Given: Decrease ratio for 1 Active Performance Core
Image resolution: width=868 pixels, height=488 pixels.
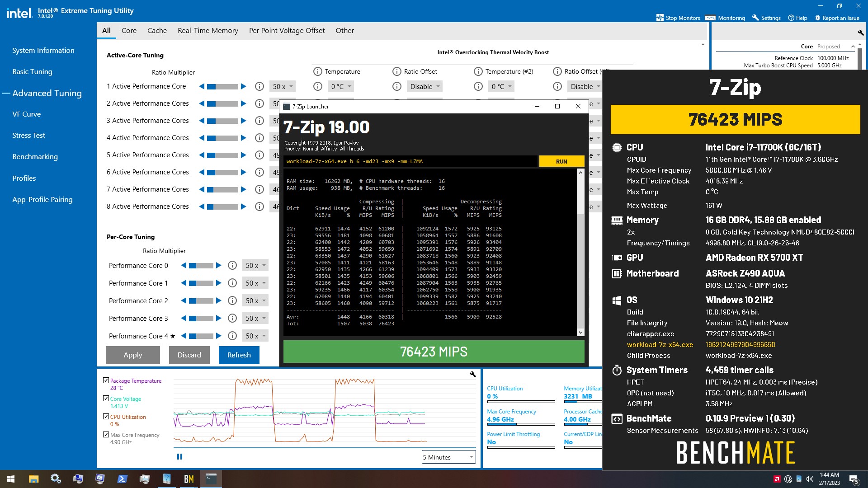Looking at the screenshot, I should click(x=202, y=86).
